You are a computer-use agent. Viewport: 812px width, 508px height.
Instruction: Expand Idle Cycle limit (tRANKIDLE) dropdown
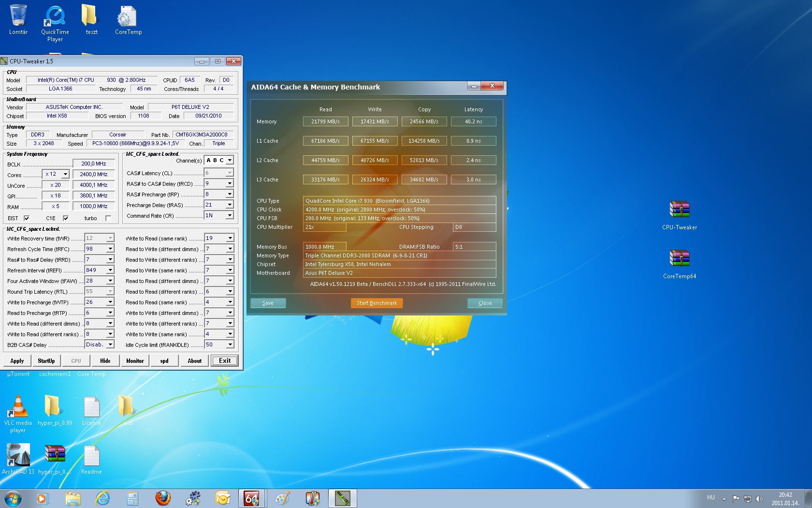230,344
